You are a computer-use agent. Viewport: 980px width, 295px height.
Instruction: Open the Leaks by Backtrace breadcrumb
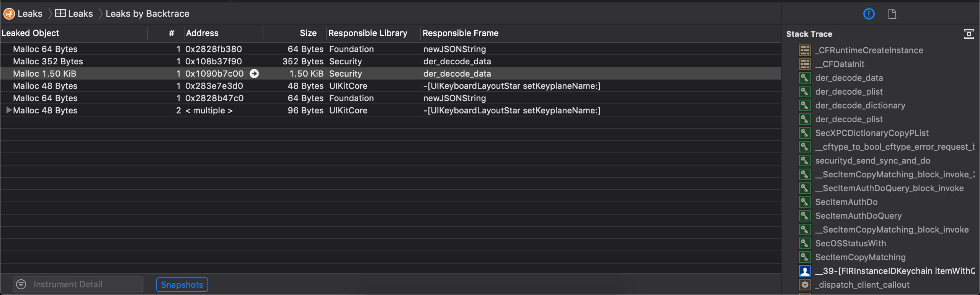147,14
